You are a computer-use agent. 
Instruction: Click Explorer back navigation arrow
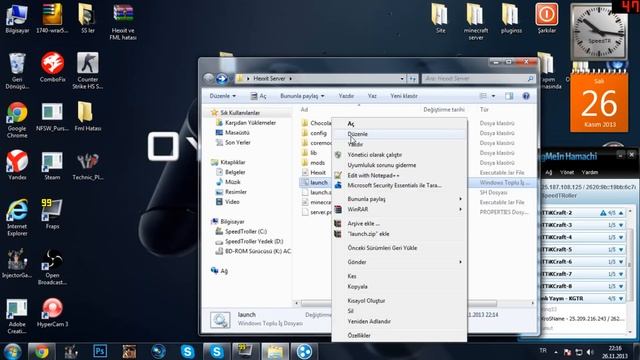pyautogui.click(x=209, y=78)
